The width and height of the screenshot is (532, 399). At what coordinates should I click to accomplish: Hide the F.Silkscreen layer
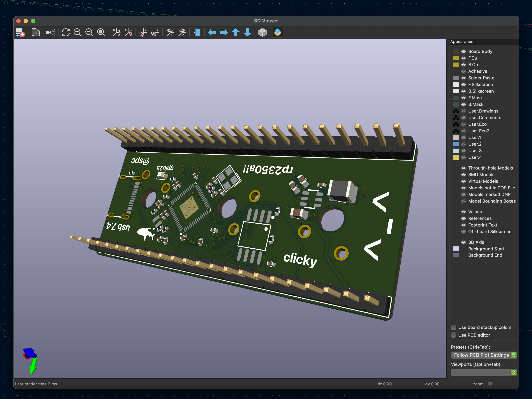[x=464, y=85]
